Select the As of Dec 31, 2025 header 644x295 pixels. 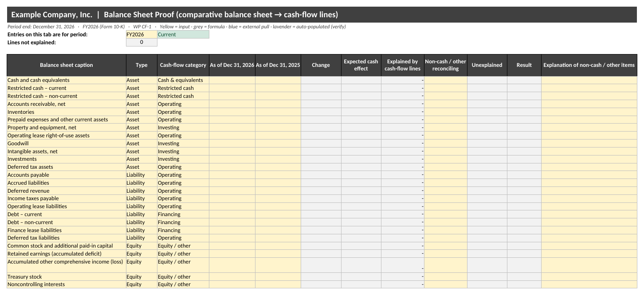[278, 65]
